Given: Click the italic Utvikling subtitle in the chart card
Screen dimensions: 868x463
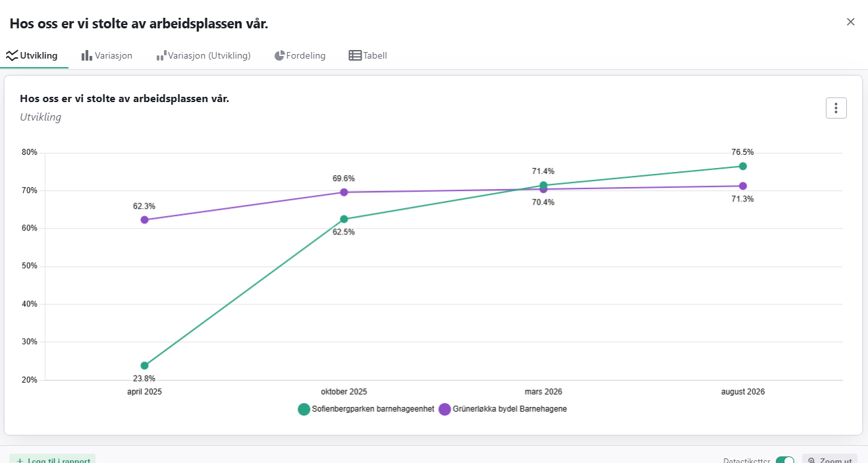Looking at the screenshot, I should point(41,117).
